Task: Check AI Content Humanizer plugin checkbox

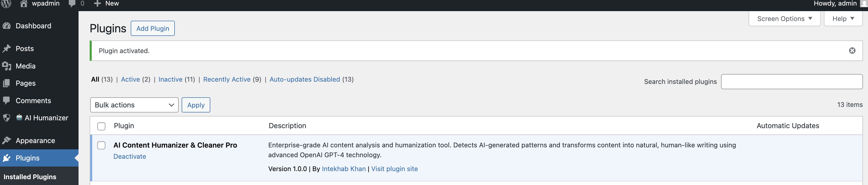Action: (101, 145)
